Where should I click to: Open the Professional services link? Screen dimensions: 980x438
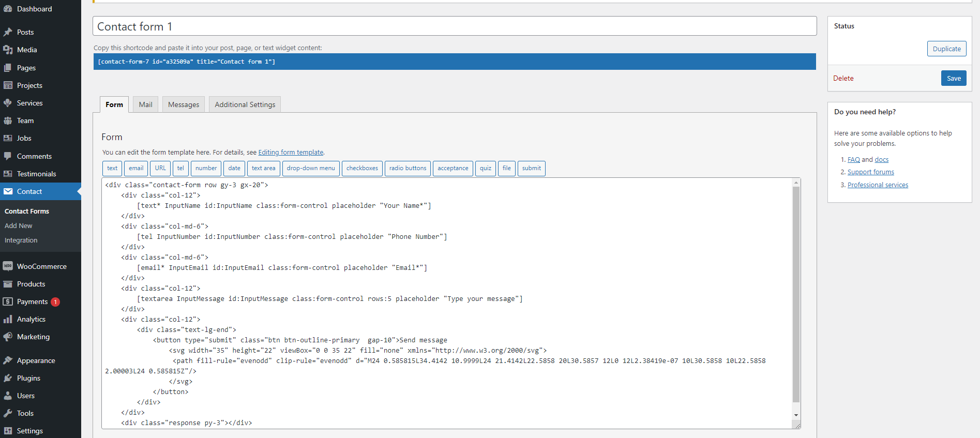click(x=878, y=185)
